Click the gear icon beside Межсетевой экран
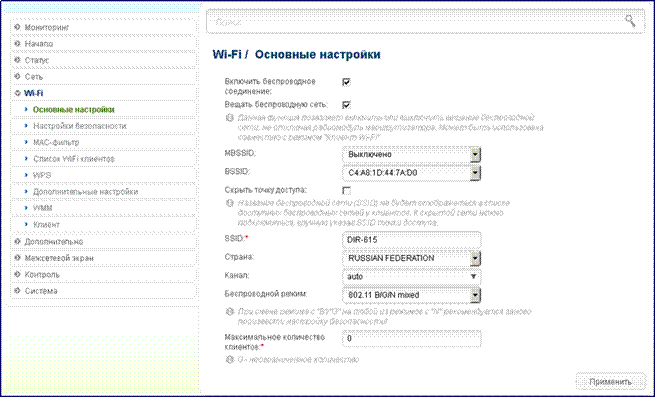 point(17,258)
